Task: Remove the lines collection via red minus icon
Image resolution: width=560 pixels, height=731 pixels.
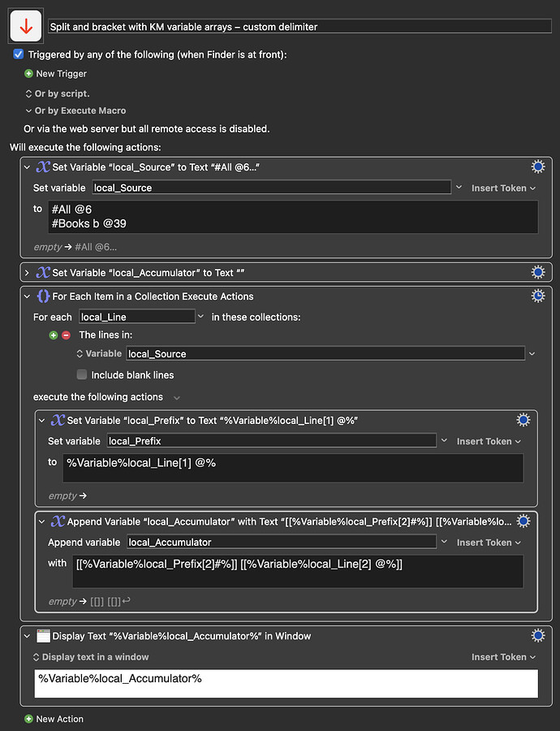Action: 66,335
